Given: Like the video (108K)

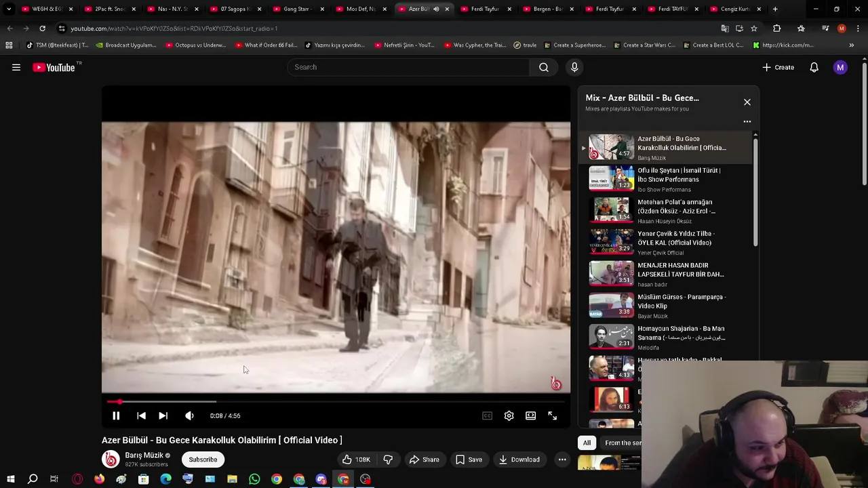Looking at the screenshot, I should pos(356,460).
